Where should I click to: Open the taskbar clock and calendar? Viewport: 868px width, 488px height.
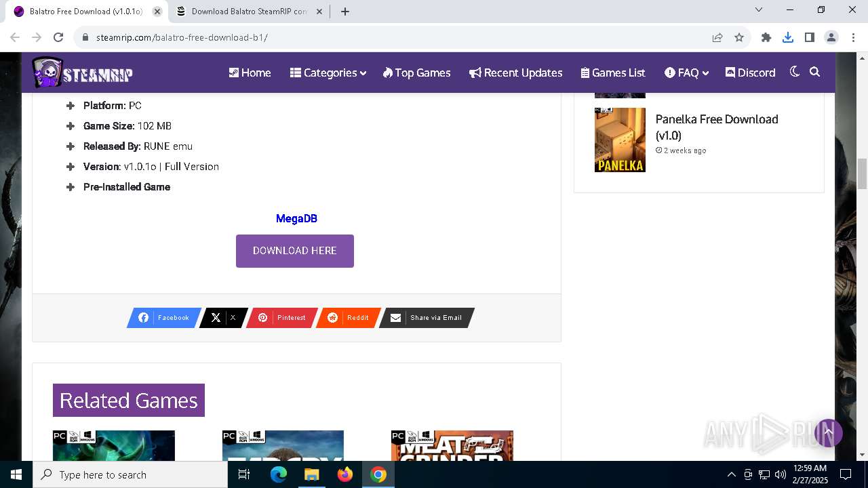(810, 474)
